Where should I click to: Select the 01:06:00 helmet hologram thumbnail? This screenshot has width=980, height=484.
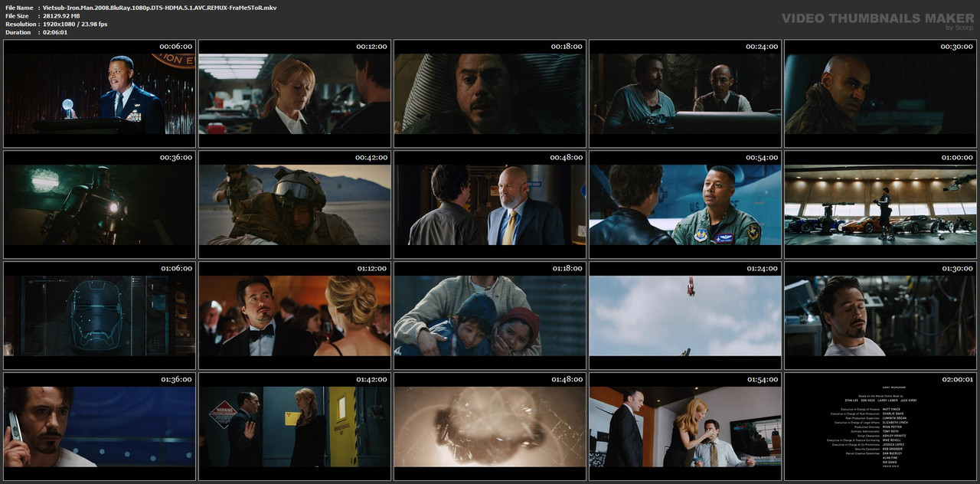pos(100,316)
